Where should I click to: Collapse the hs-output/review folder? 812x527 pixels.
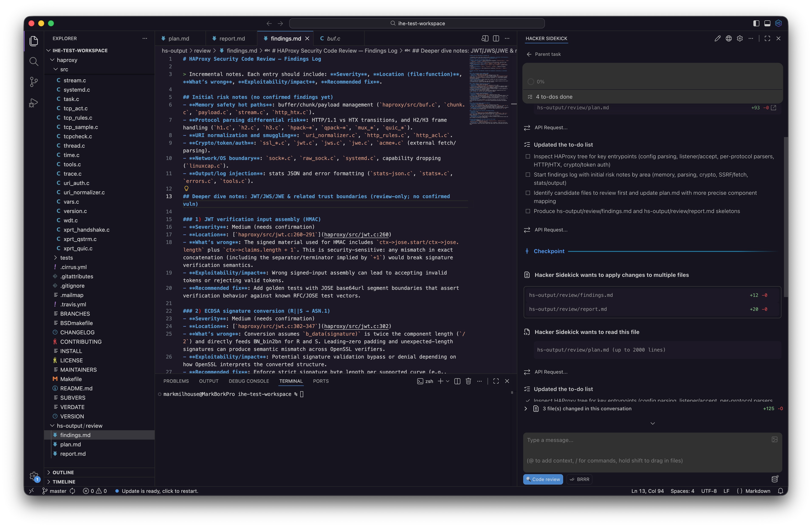[52, 426]
